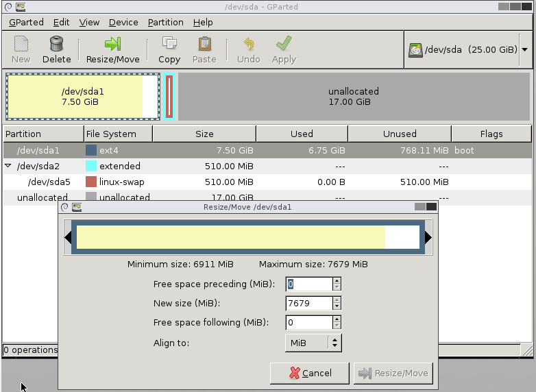Click the Minimum size: 6911 MiB label
This screenshot has height=392, width=536.
click(180, 264)
